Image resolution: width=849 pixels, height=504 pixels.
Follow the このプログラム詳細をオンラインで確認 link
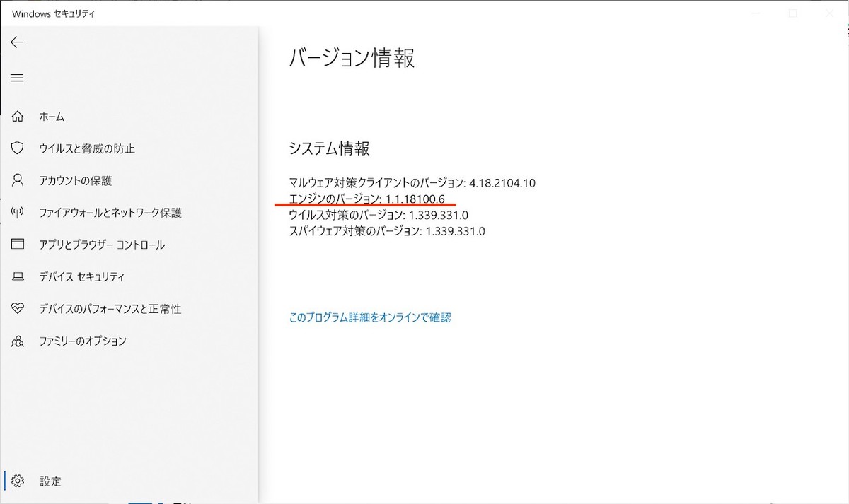[370, 318]
